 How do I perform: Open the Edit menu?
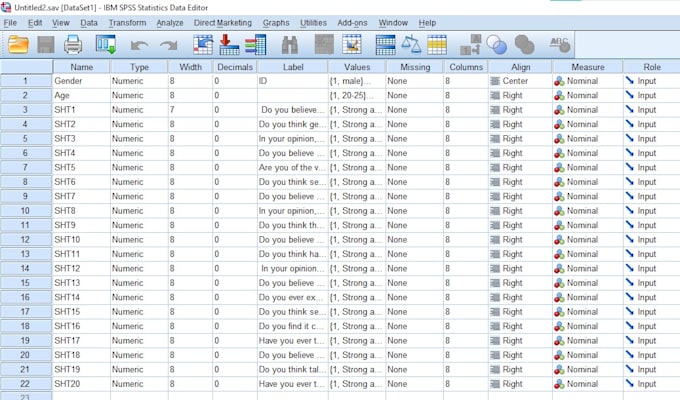(35, 23)
